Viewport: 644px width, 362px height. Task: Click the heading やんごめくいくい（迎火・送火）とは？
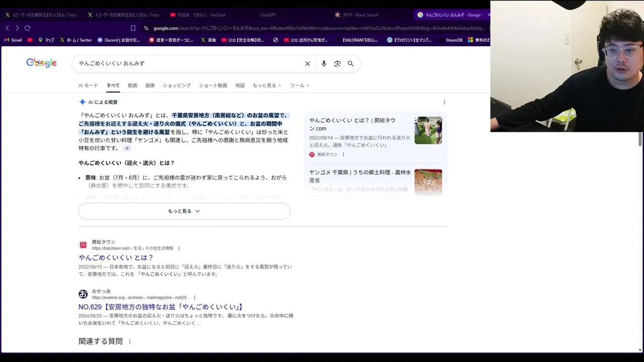126,163
